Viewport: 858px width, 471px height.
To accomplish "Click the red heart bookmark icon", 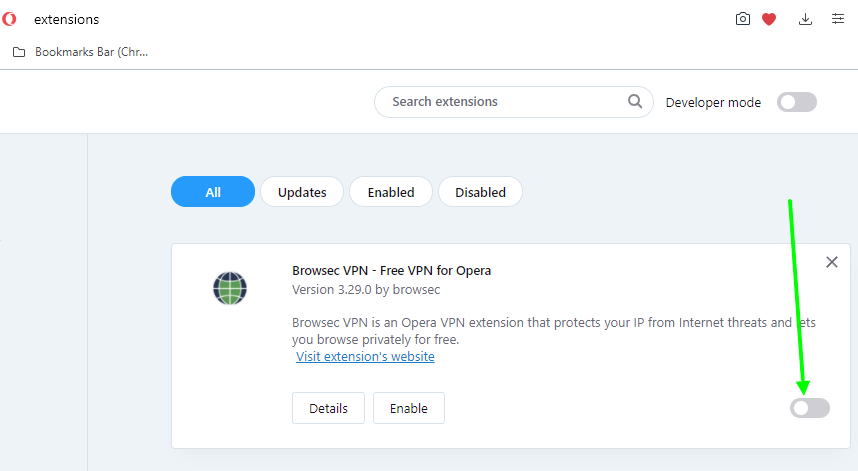I will coord(769,20).
